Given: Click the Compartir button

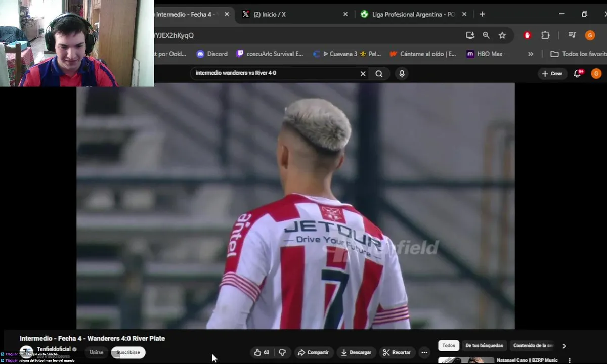Looking at the screenshot, I should 314,352.
